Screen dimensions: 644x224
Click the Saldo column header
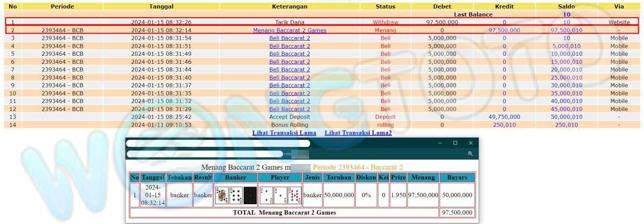coord(566,6)
